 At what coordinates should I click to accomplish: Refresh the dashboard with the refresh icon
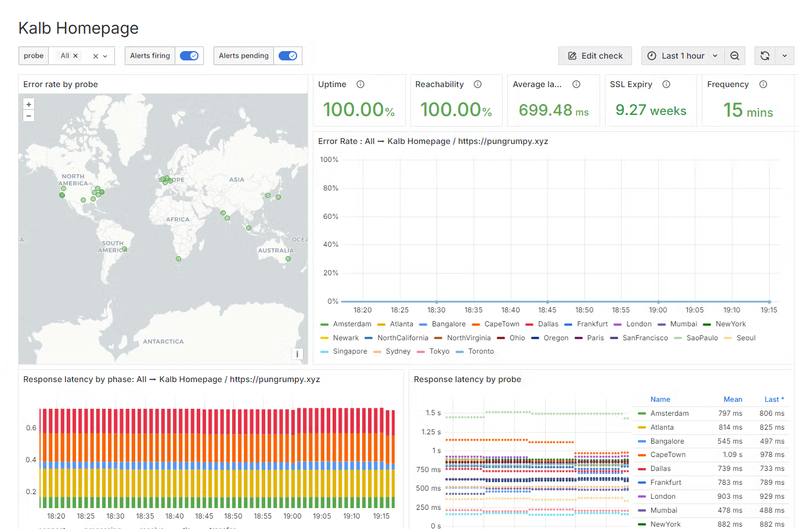click(765, 56)
